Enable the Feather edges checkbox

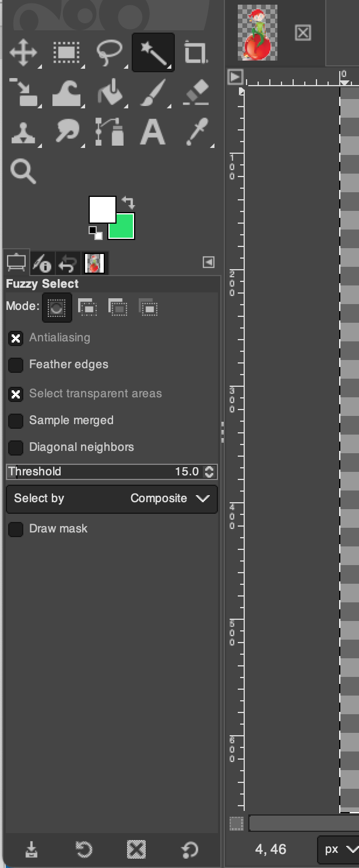[16, 365]
